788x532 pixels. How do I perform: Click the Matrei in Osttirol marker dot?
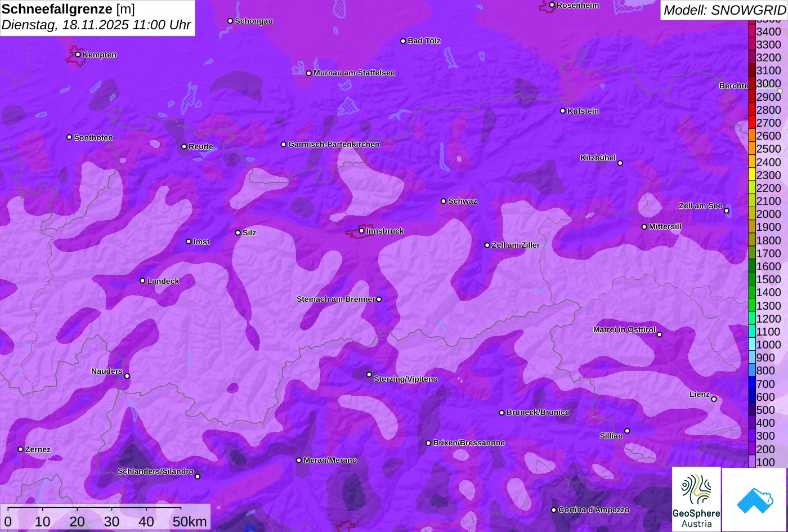(x=659, y=334)
